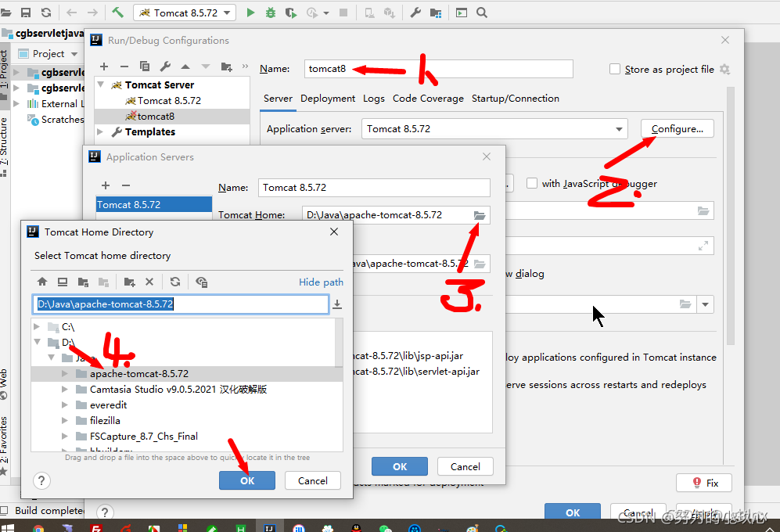Image resolution: width=780 pixels, height=532 pixels.
Task: Open Settings via the wrench toolbar icon
Action: coord(415,13)
